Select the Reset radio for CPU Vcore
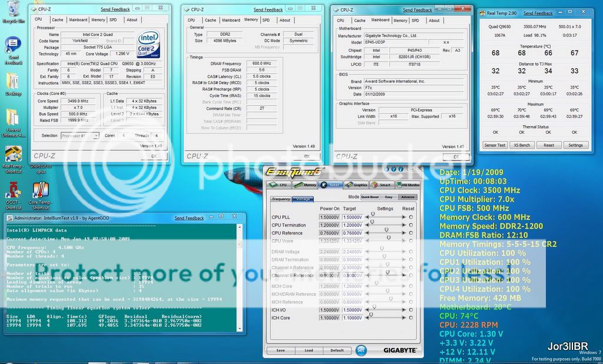Image resolution: width=603 pixels, height=364 pixels. click(411, 241)
